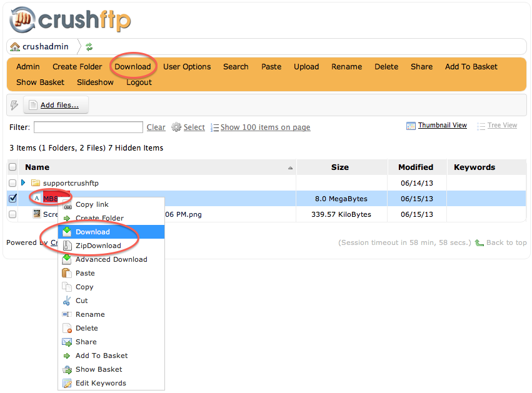Image resolution: width=532 pixels, height=393 pixels.
Task: Click the Paste clipboard icon in context menu
Action: click(66, 273)
